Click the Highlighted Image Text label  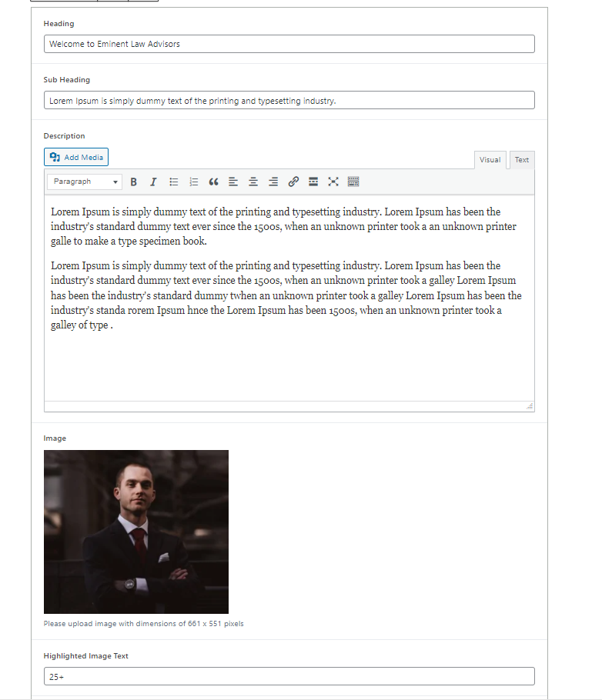(x=85, y=656)
